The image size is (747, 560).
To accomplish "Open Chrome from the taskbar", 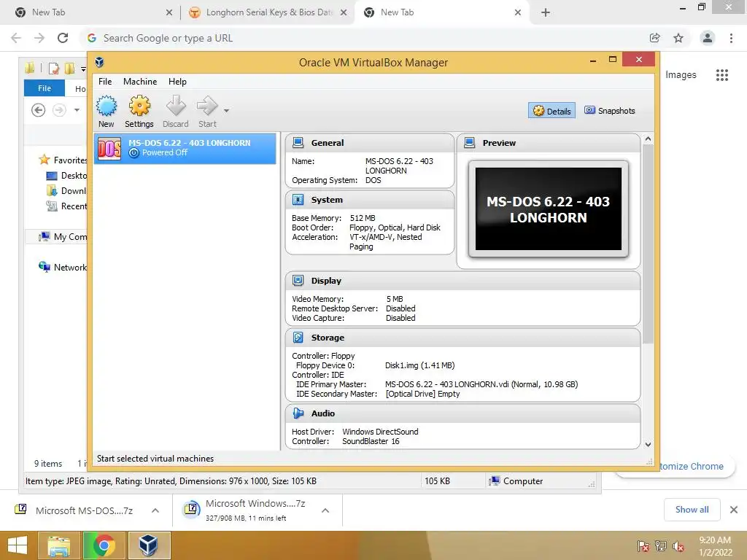I will 104,545.
